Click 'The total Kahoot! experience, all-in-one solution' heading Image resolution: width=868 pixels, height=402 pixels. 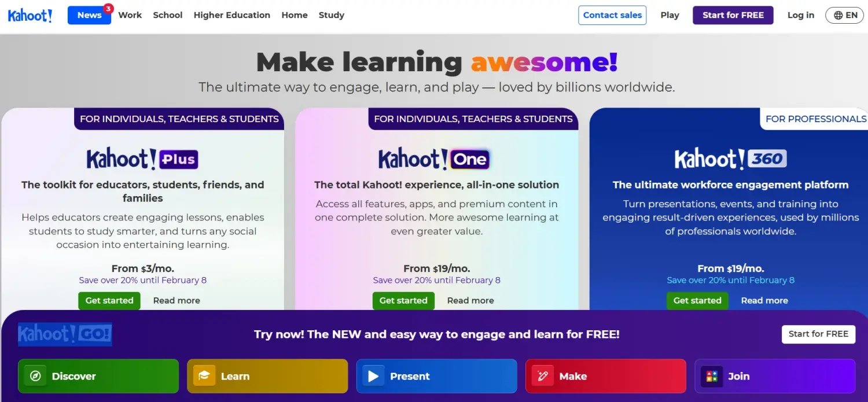pos(436,185)
